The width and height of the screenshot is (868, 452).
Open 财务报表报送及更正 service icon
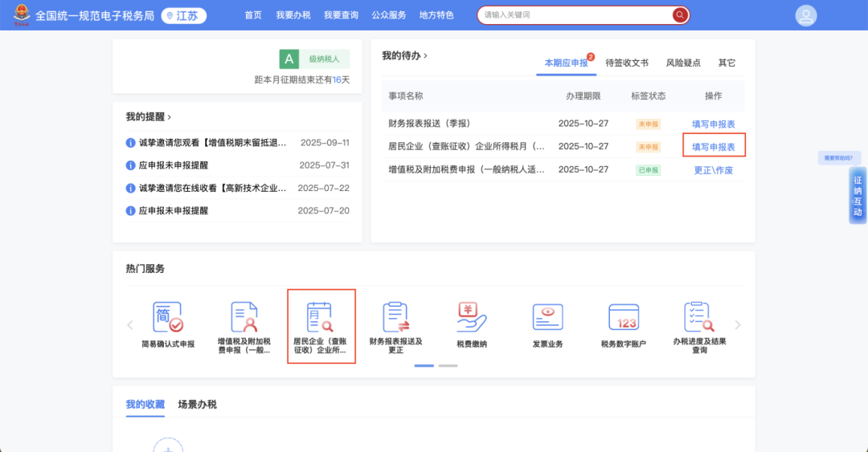395,318
